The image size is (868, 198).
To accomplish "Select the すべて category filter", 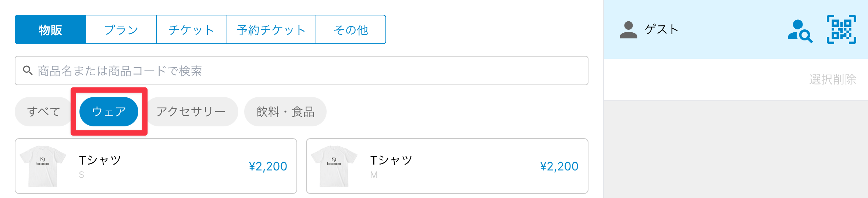I will pyautogui.click(x=43, y=112).
